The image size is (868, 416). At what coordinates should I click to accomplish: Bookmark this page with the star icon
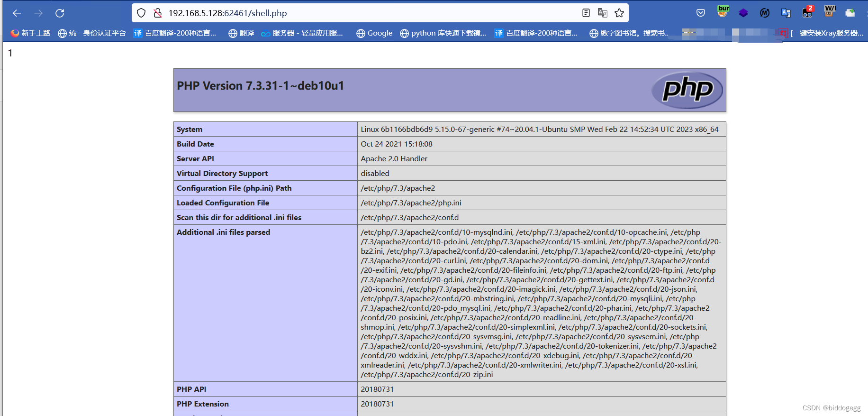[619, 13]
